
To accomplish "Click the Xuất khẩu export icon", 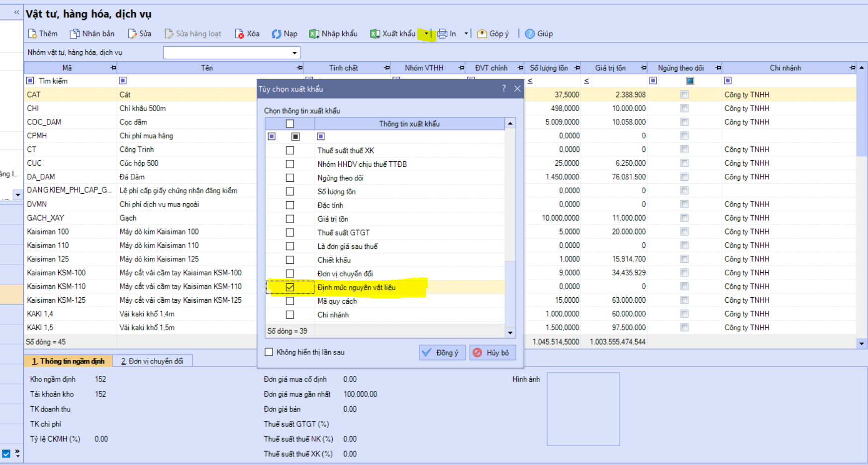I will click(375, 33).
